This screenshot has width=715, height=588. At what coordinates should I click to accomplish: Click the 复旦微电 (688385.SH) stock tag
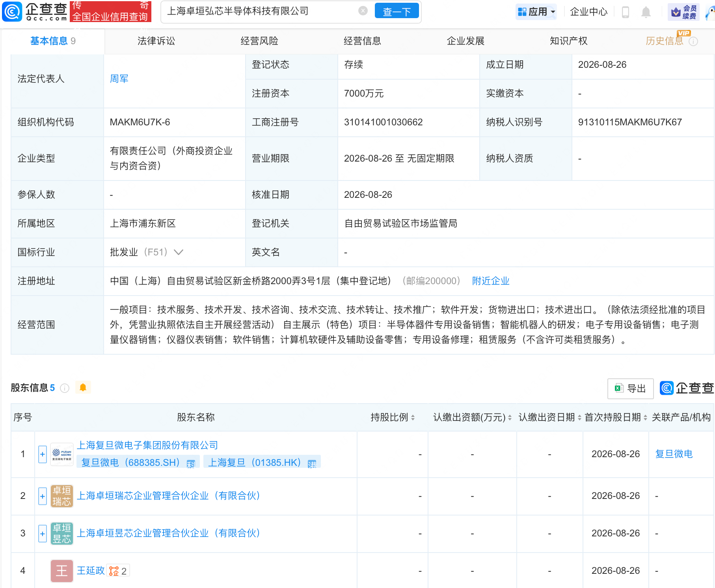(x=138, y=463)
